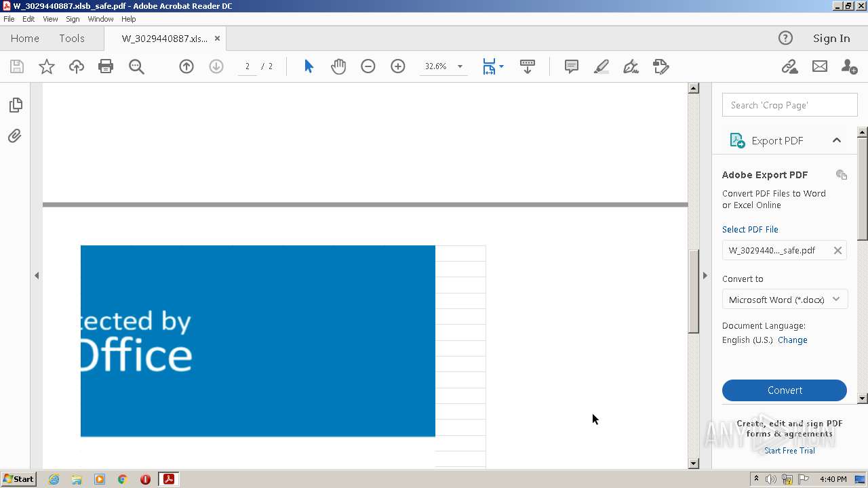Viewport: 868px width, 488px height.
Task: Collapse the left navigation pane arrow
Action: (37, 275)
